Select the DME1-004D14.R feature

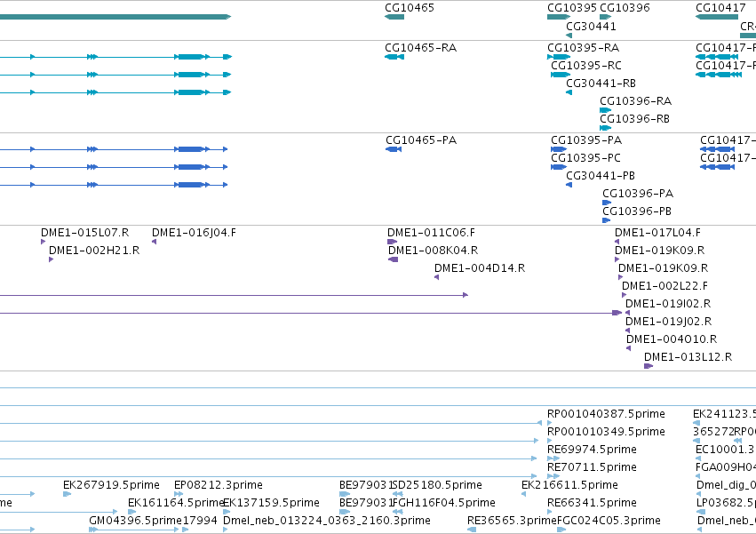coord(480,268)
